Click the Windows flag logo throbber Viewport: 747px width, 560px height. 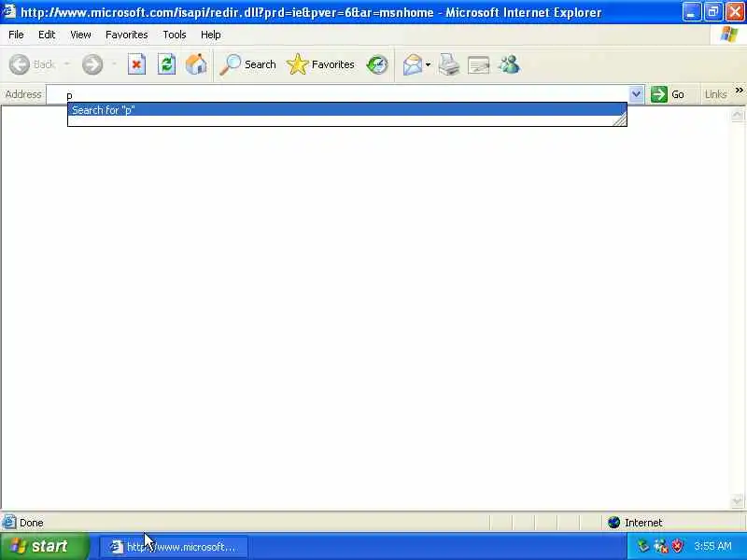[x=729, y=35]
